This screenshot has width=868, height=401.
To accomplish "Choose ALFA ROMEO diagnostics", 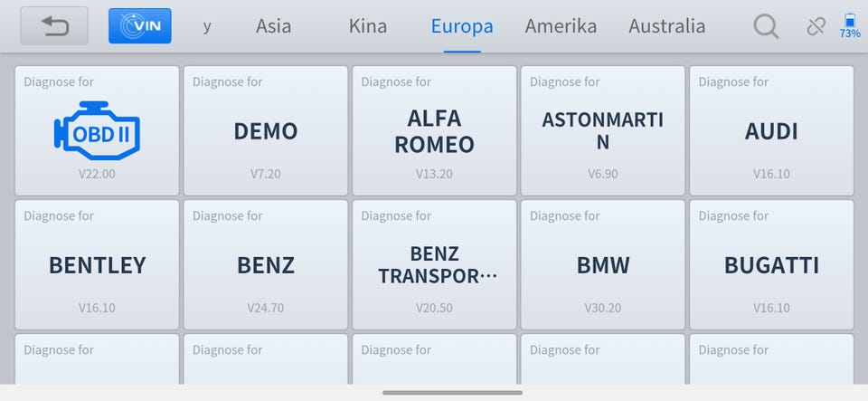I will point(435,130).
